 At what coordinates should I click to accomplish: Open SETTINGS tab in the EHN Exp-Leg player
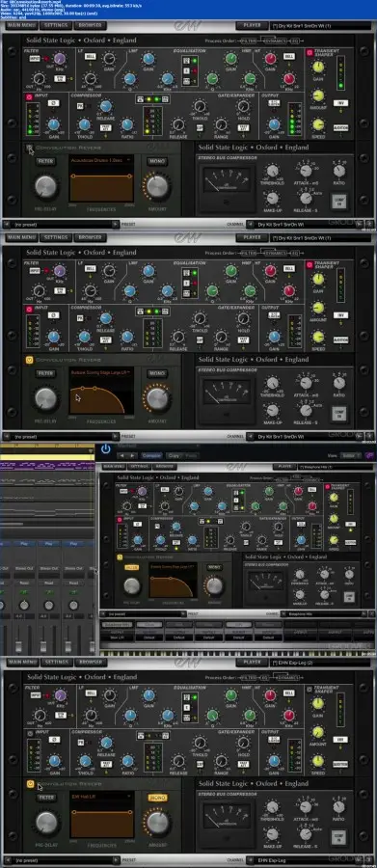[x=57, y=662]
